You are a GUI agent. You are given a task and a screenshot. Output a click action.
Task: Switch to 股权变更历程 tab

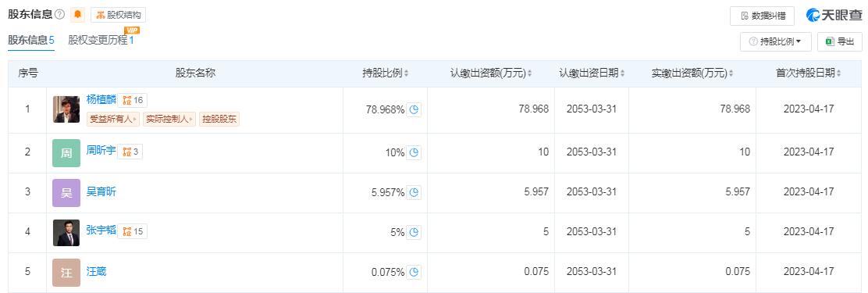pyautogui.click(x=101, y=40)
